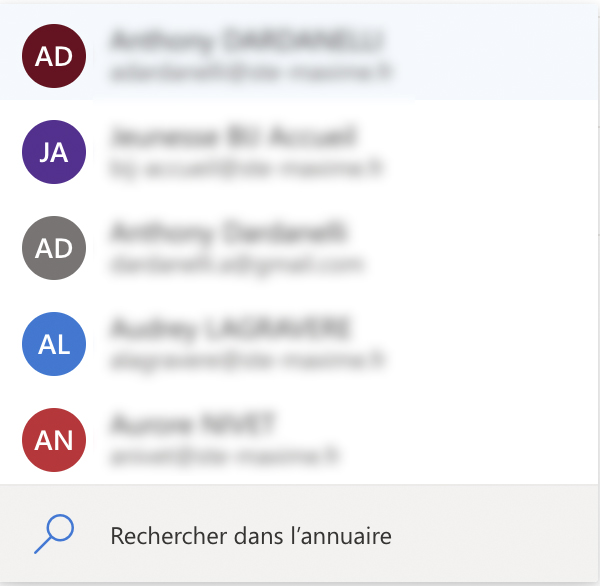The image size is (600, 586).
Task: Click empty right area of directory search bar
Action: 500,536
